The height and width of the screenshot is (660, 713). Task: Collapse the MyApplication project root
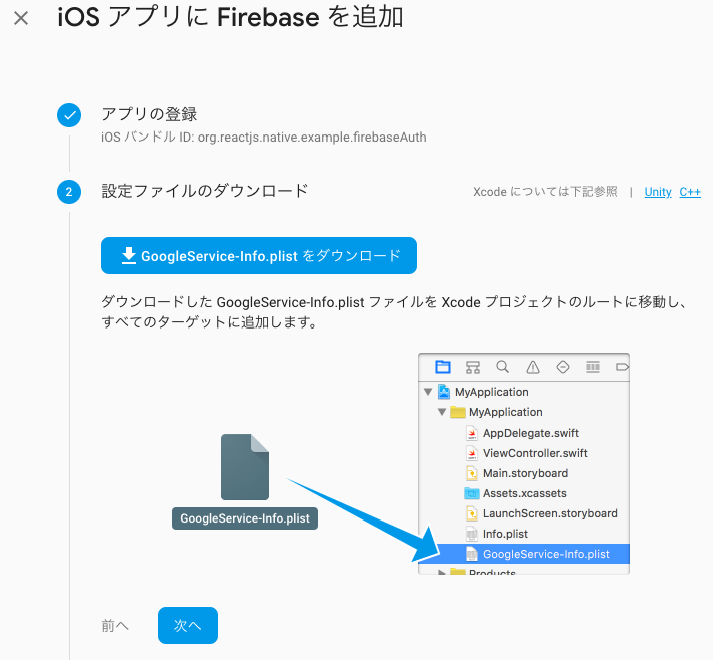click(x=428, y=392)
